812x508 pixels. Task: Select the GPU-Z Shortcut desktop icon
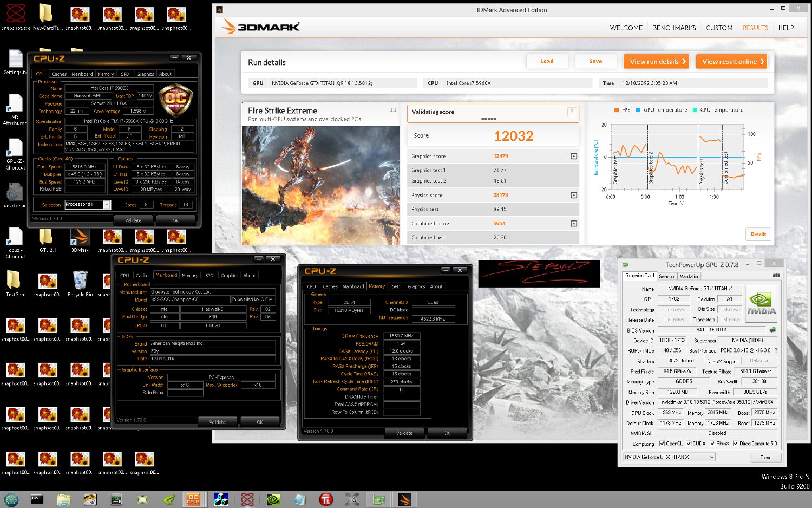click(16, 154)
